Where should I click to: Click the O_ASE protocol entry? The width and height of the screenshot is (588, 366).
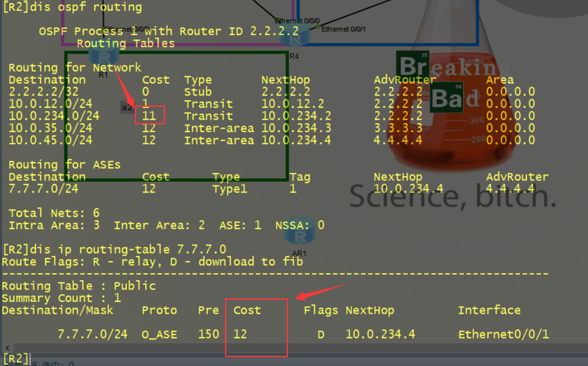(x=160, y=335)
